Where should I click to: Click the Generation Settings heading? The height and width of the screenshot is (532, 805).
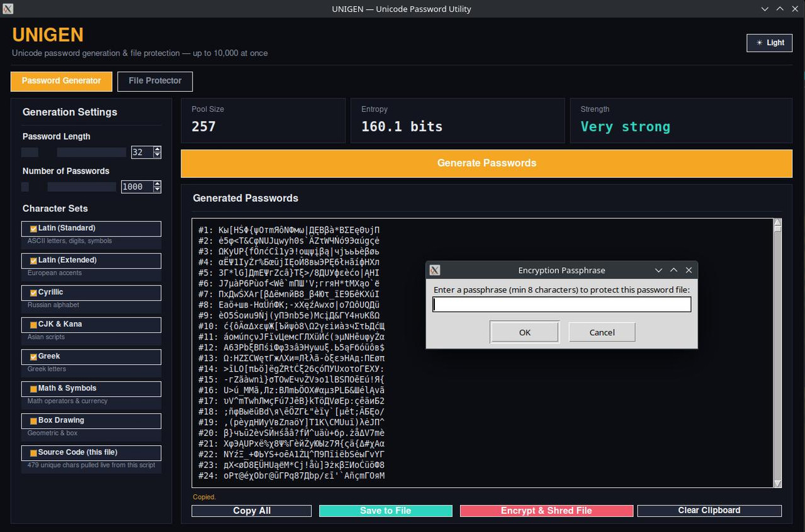(70, 112)
